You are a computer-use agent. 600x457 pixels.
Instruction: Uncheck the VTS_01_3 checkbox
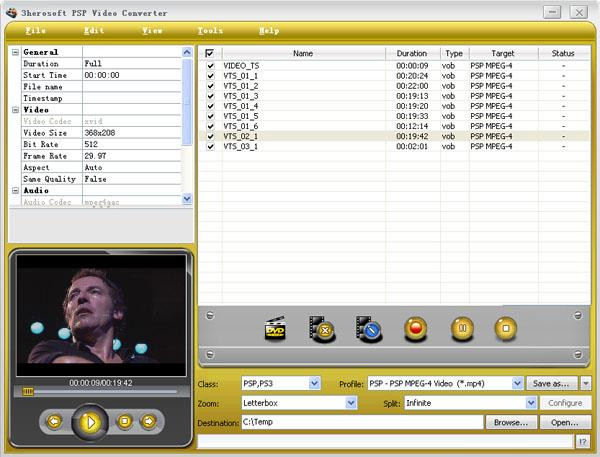click(210, 96)
